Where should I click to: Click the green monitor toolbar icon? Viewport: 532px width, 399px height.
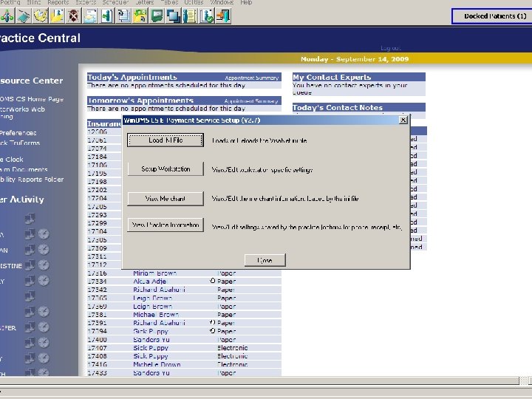pos(157,16)
